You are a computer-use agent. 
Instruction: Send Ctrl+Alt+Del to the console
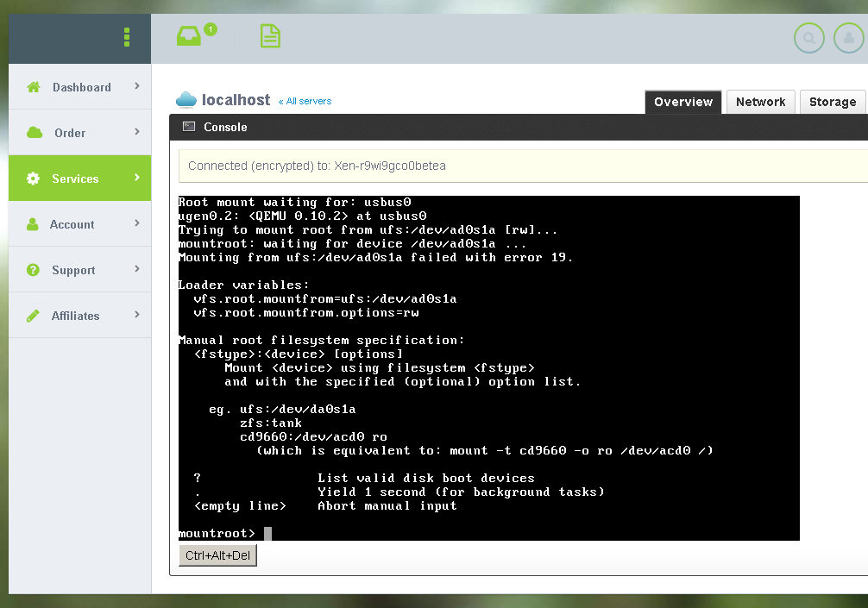[x=217, y=555]
